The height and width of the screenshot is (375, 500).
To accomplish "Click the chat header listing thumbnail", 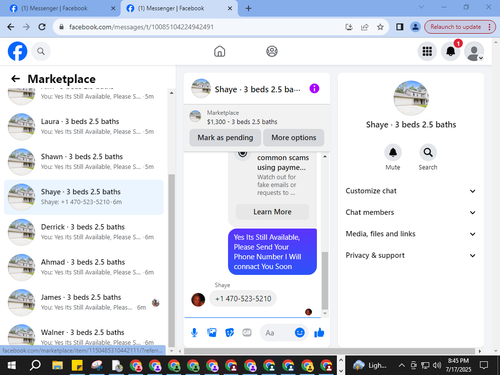I will pos(201,88).
